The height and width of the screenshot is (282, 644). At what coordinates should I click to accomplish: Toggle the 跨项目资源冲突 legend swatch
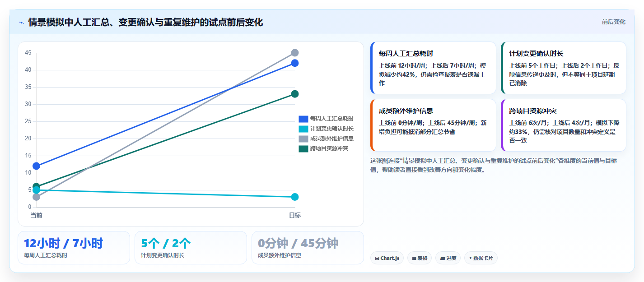pyautogui.click(x=303, y=148)
